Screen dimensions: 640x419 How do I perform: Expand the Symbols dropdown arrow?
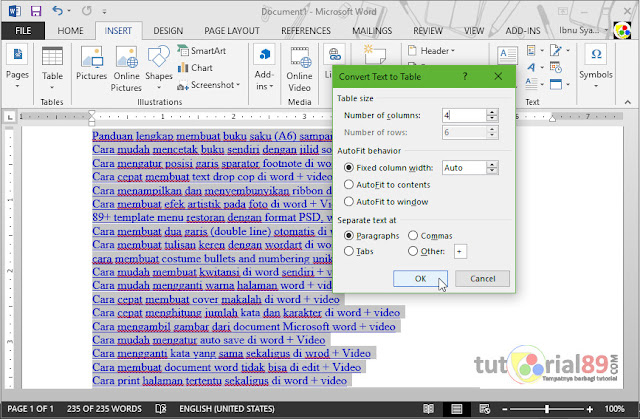coord(596,86)
